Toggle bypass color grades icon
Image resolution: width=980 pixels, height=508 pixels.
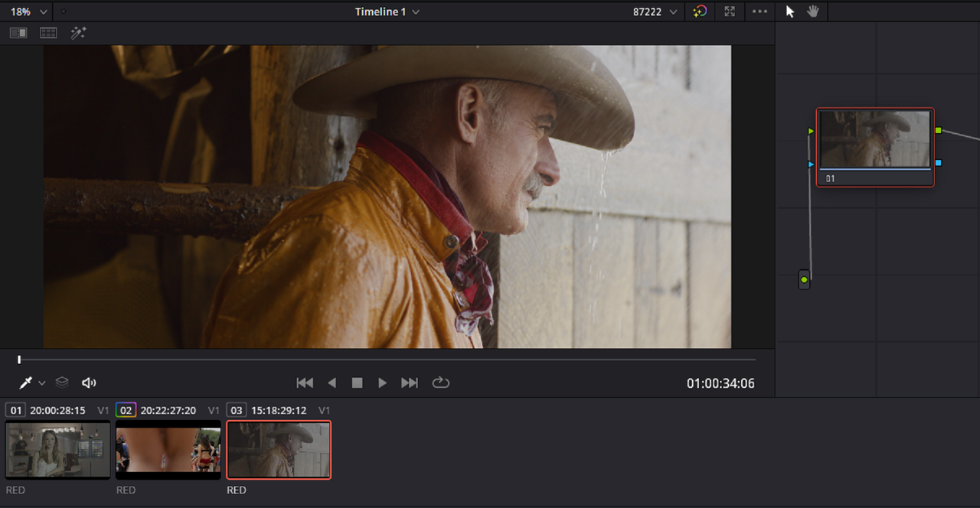700,11
